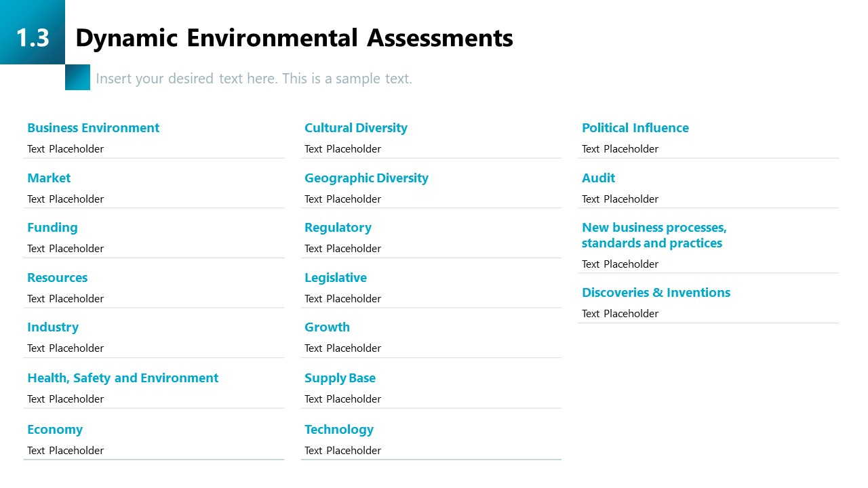Screen dimensions: 868x488
Task: Click the sample subtitle text line
Action: coord(254,79)
